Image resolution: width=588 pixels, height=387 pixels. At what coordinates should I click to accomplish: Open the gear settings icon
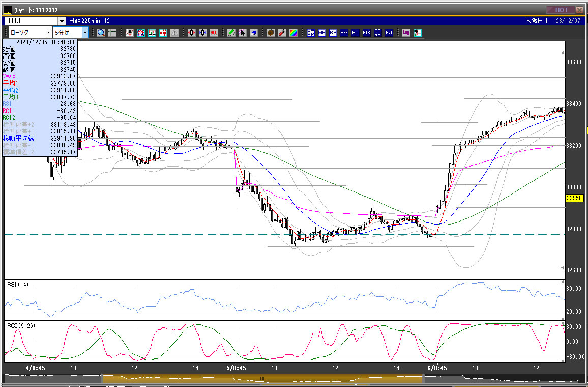pos(271,33)
